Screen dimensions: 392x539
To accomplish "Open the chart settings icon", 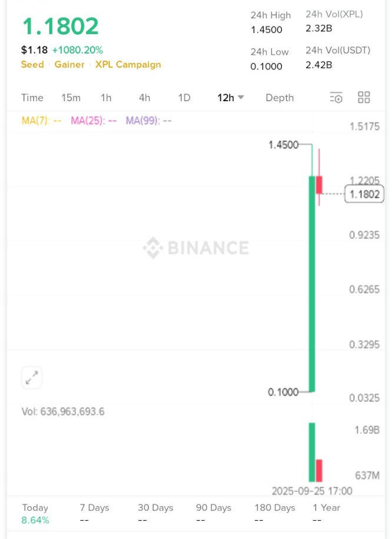I will [x=336, y=98].
